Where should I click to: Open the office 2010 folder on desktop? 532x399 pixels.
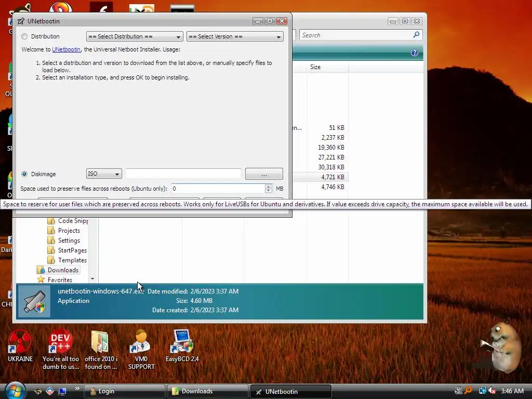100,350
